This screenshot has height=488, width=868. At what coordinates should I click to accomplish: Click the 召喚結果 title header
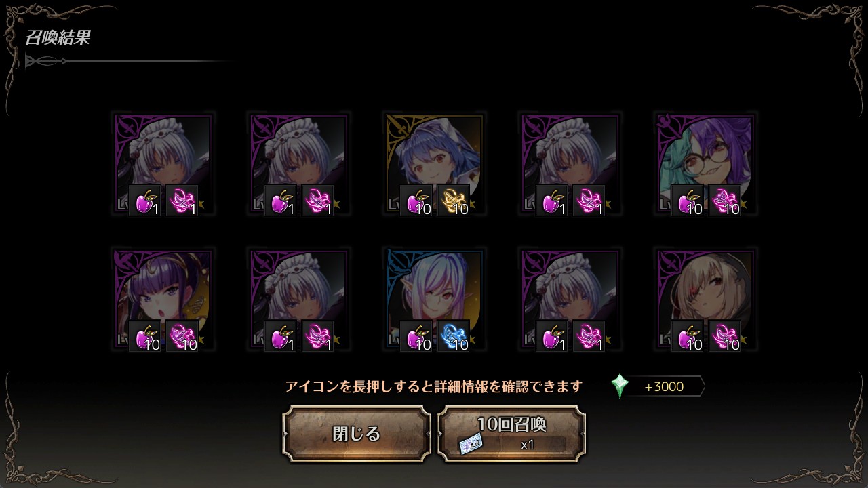58,38
